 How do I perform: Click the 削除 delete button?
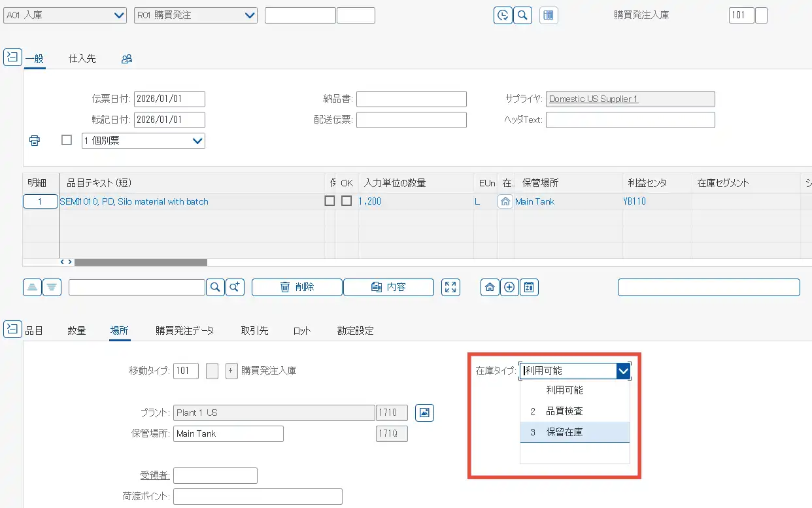297,287
